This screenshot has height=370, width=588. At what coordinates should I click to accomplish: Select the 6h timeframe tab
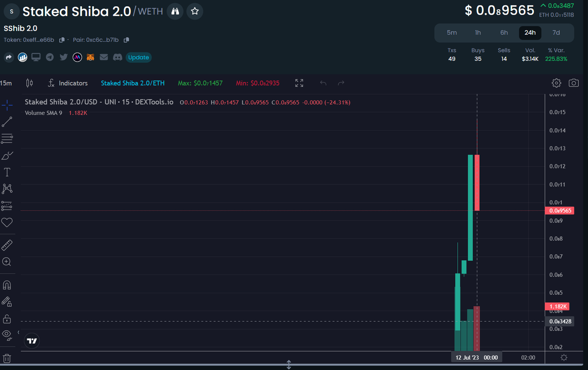pos(504,33)
